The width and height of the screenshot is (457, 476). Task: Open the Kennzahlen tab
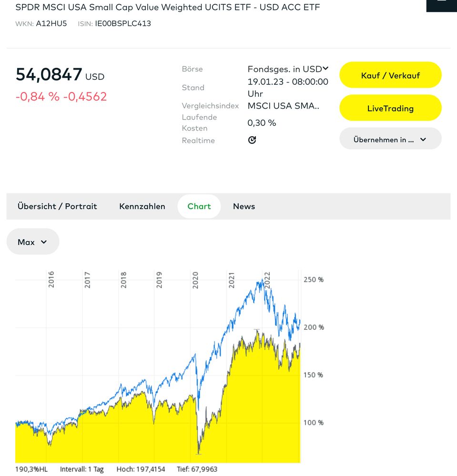[x=142, y=206]
